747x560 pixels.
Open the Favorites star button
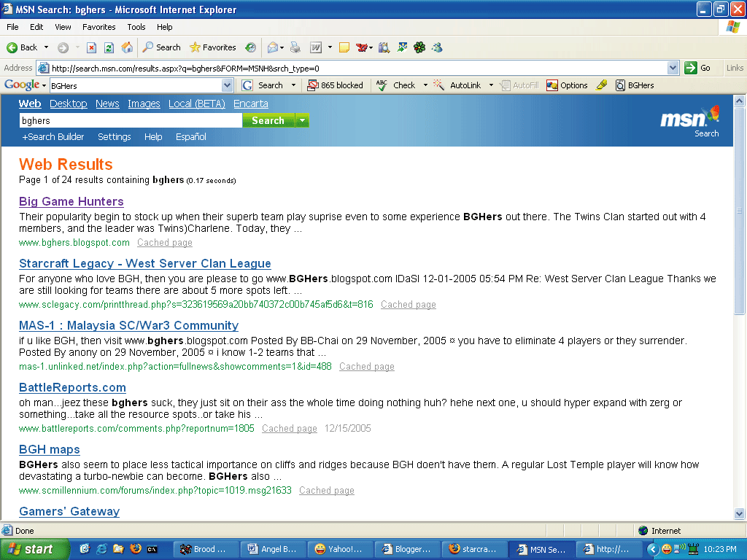click(x=213, y=47)
